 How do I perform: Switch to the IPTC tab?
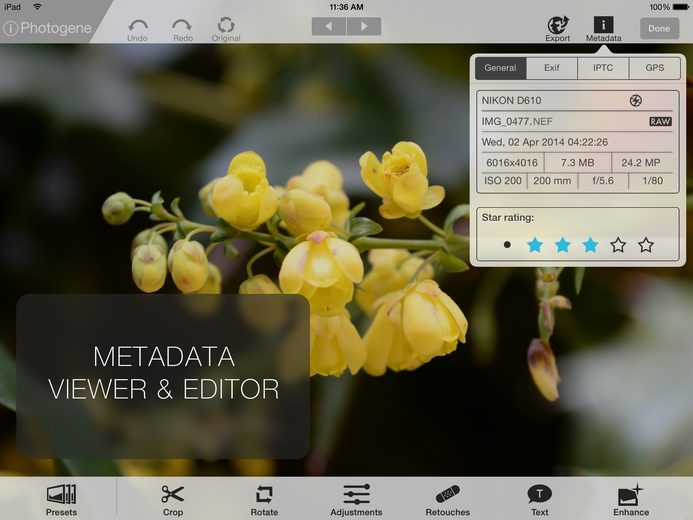pyautogui.click(x=603, y=68)
